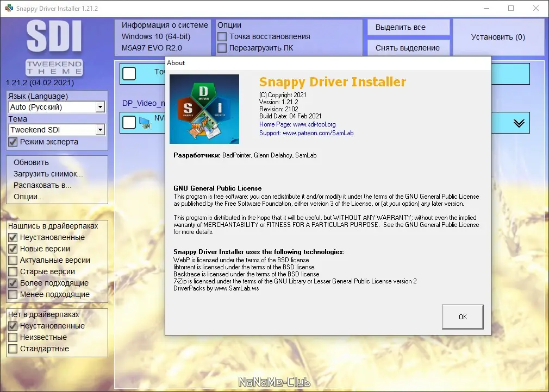Click the 'Выделить все' button
Image resolution: width=549 pixels, height=392 pixels.
[x=408, y=27]
